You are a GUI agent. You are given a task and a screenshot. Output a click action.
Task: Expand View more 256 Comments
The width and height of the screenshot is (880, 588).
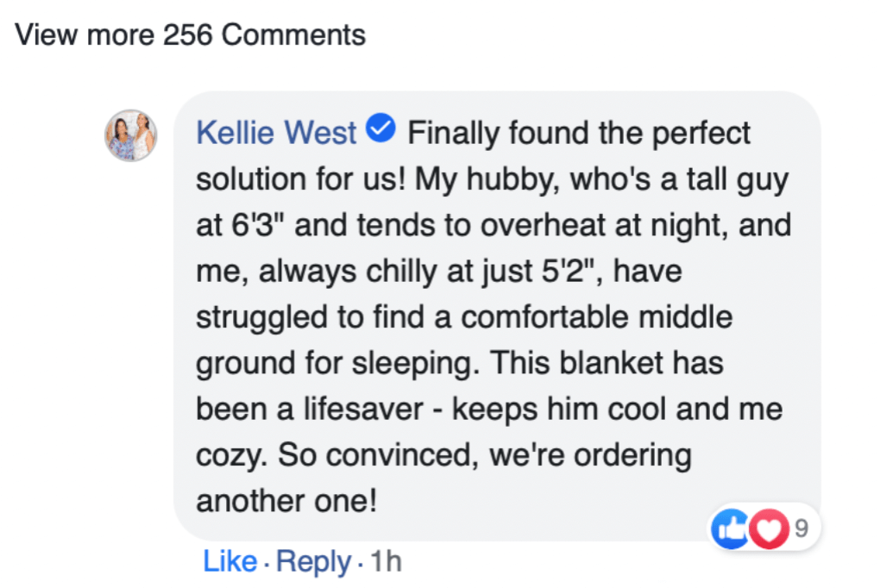point(191,35)
